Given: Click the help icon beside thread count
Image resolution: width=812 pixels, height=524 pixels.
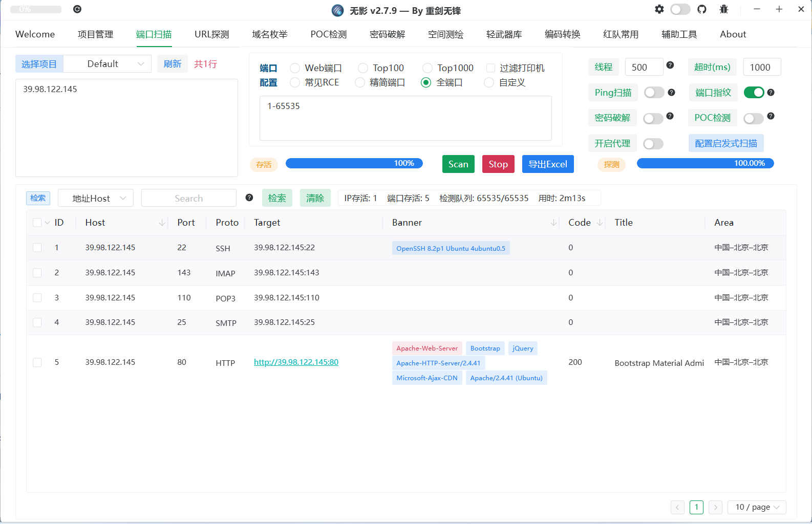Looking at the screenshot, I should [670, 65].
